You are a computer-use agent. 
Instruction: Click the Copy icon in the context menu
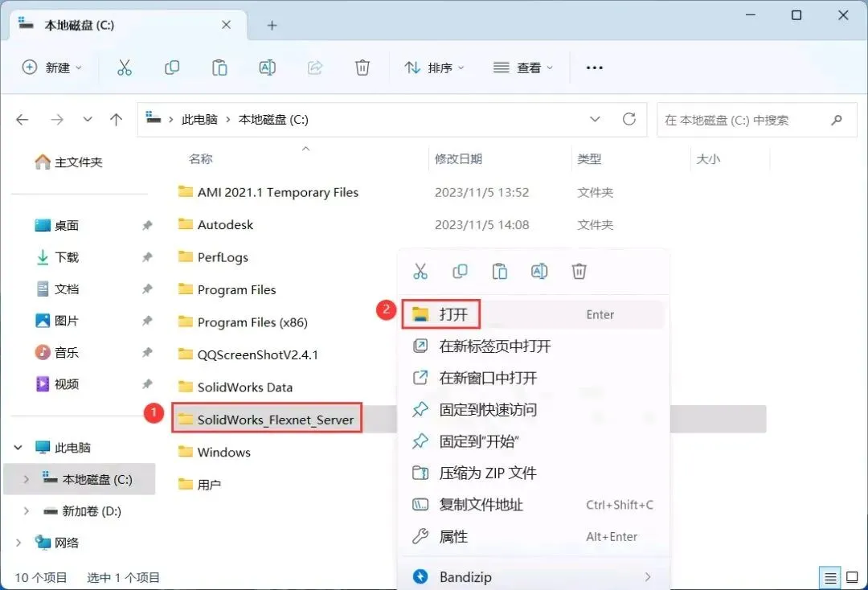pos(460,271)
